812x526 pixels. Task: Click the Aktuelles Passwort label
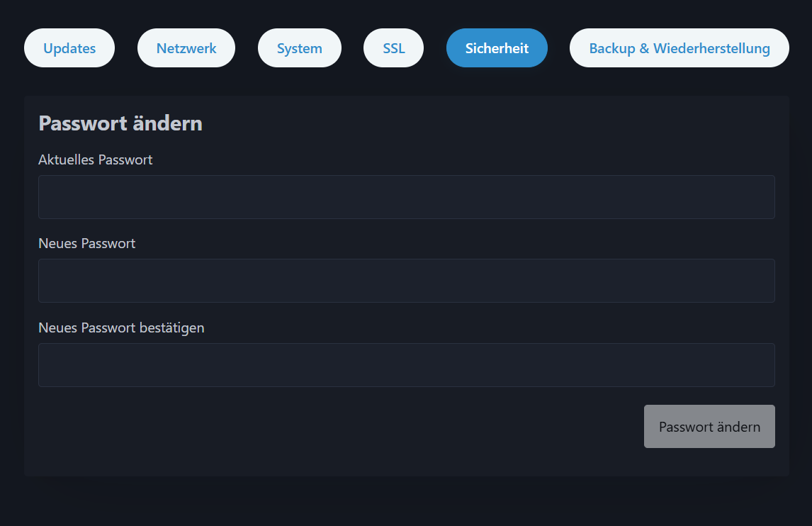click(x=95, y=160)
